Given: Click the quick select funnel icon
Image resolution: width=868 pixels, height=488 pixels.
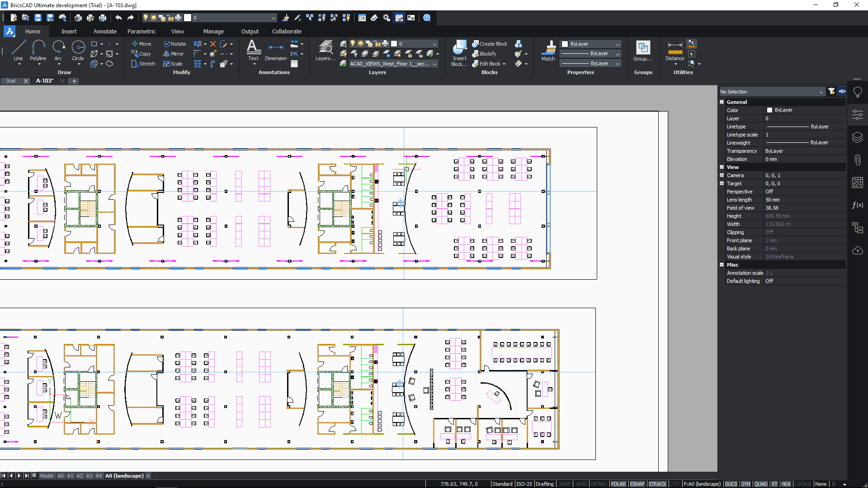Looking at the screenshot, I should tap(831, 91).
